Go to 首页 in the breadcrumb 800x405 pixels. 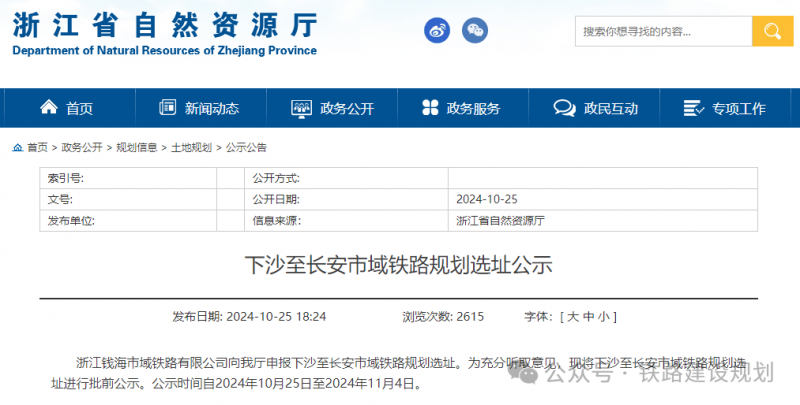pyautogui.click(x=37, y=147)
